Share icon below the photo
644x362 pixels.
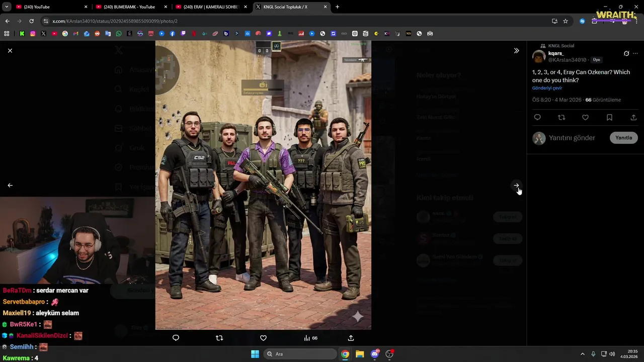(351, 338)
